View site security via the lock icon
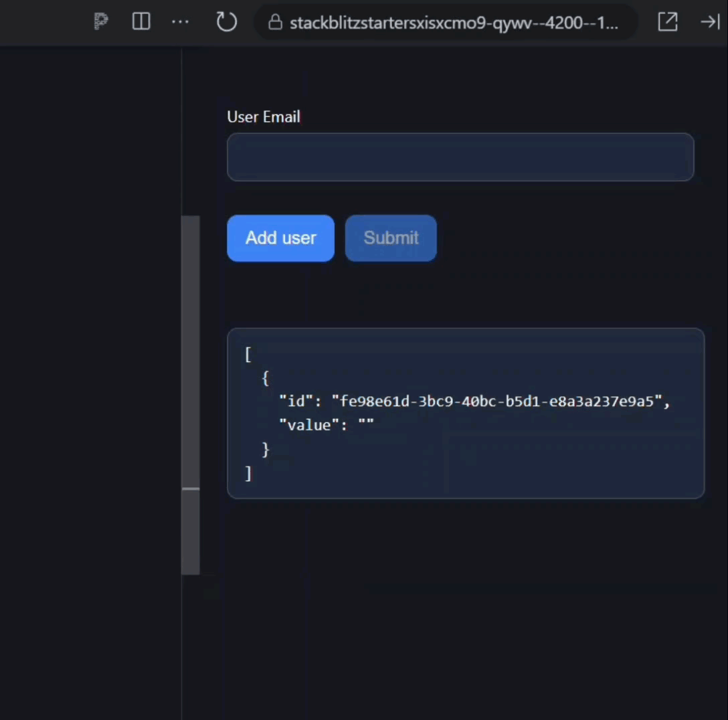 [x=275, y=22]
